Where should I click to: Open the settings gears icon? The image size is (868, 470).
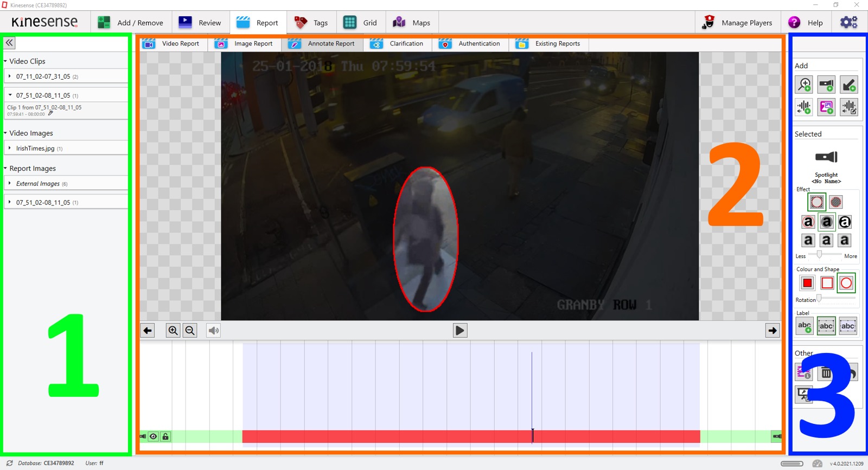[848, 22]
